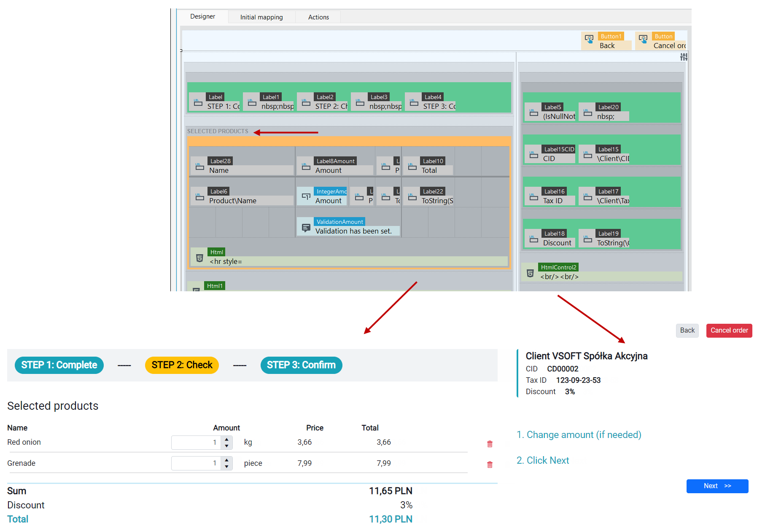This screenshot has height=532, width=765.
Task: Click the 11,30 PLN total value
Action: (x=391, y=519)
